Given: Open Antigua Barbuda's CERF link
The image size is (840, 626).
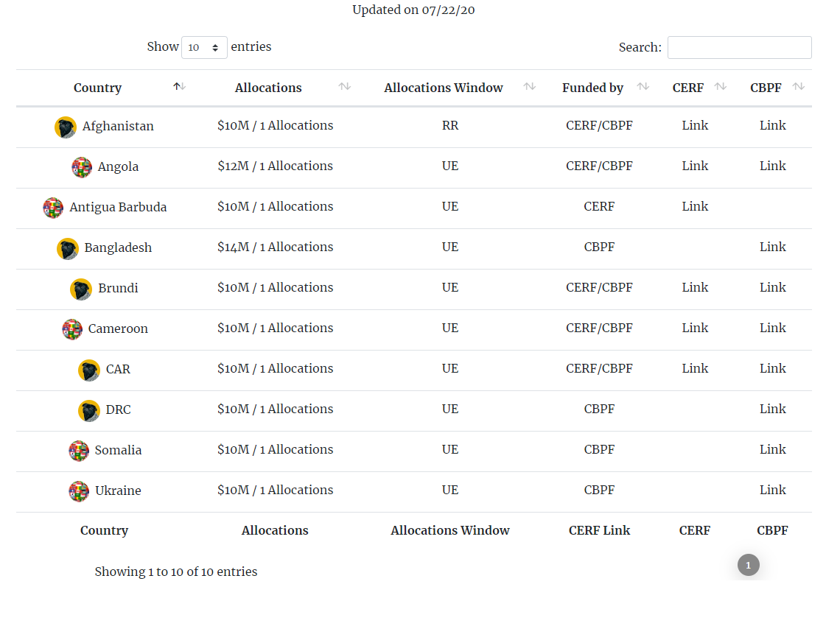Looking at the screenshot, I should pyautogui.click(x=695, y=206).
